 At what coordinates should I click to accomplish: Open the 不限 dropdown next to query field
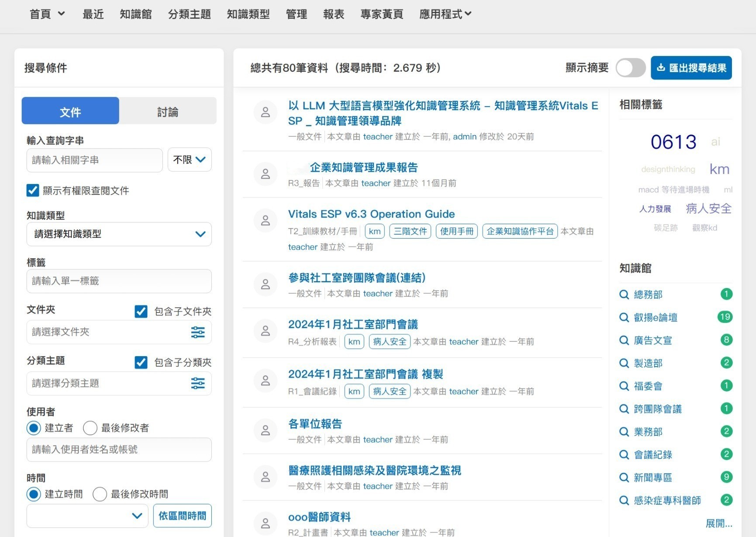coord(190,160)
